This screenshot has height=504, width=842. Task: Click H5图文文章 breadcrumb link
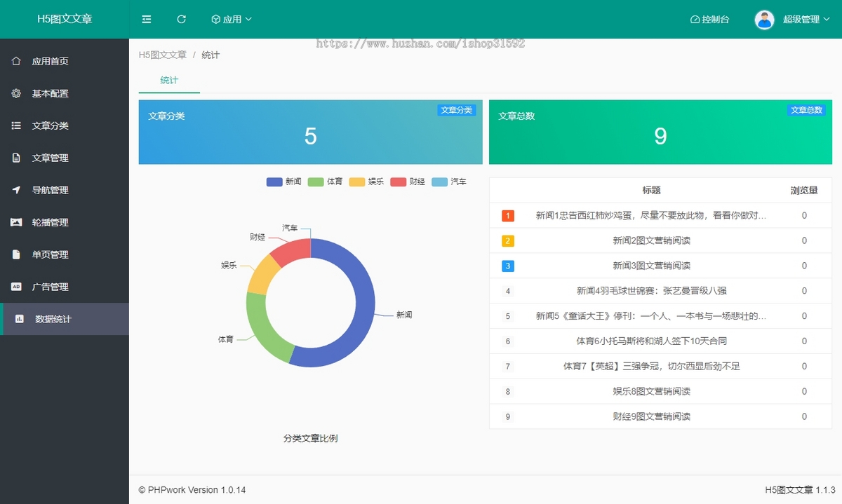[163, 55]
